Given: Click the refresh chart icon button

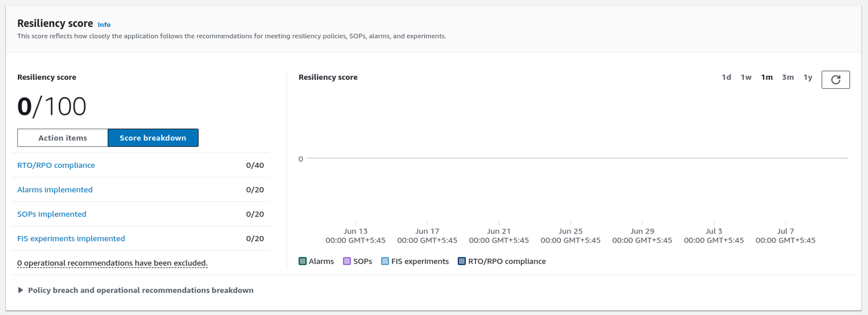Looking at the screenshot, I should (835, 80).
